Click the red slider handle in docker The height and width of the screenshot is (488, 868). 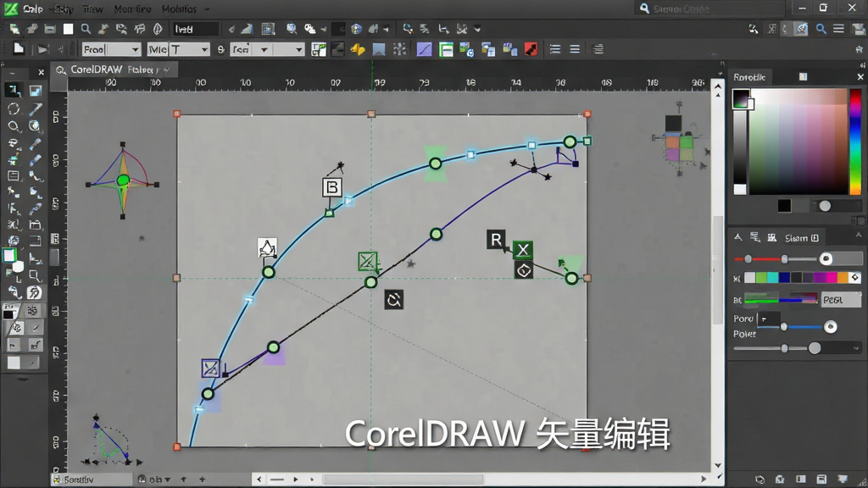pyautogui.click(x=748, y=259)
